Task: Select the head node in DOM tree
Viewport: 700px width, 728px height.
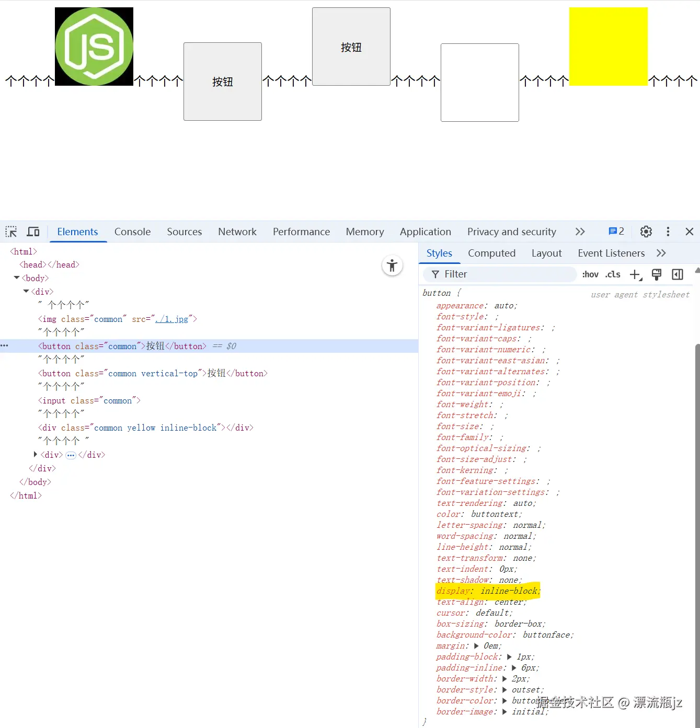Action: [x=50, y=264]
